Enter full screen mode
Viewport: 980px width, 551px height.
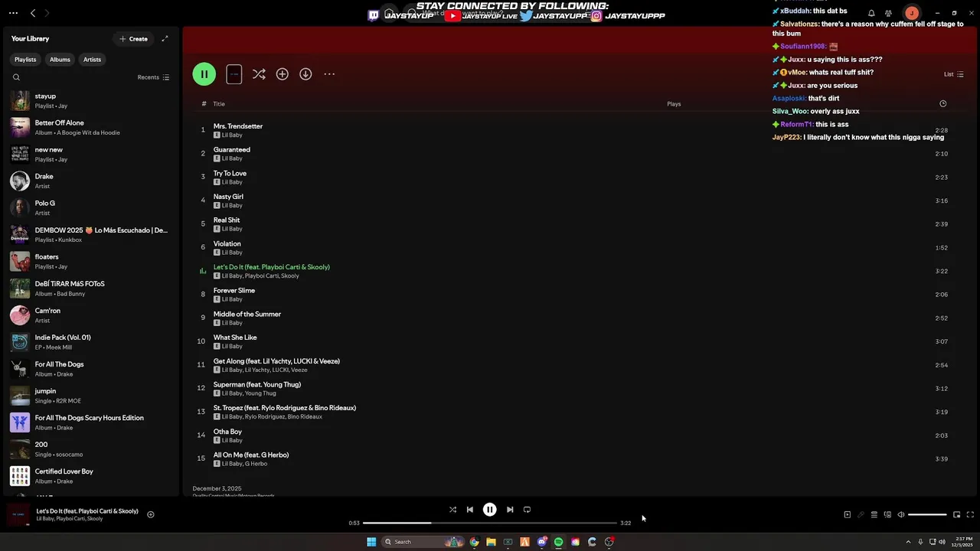click(970, 515)
